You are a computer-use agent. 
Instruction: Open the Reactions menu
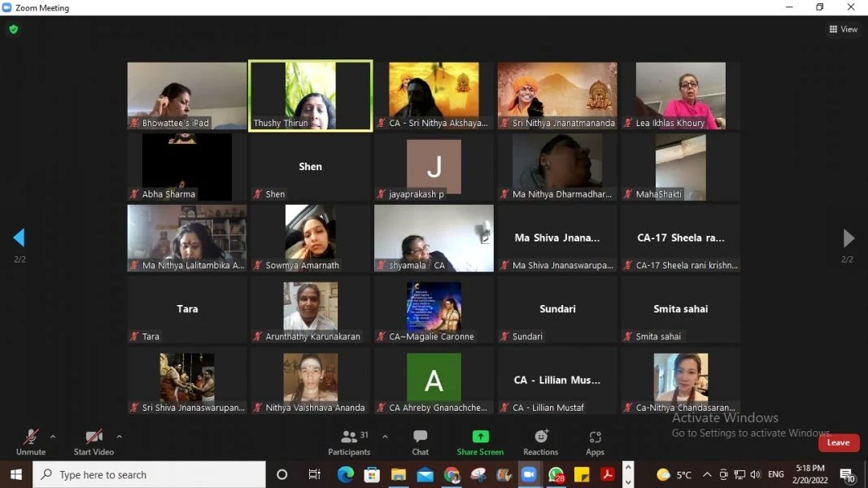[540, 442]
